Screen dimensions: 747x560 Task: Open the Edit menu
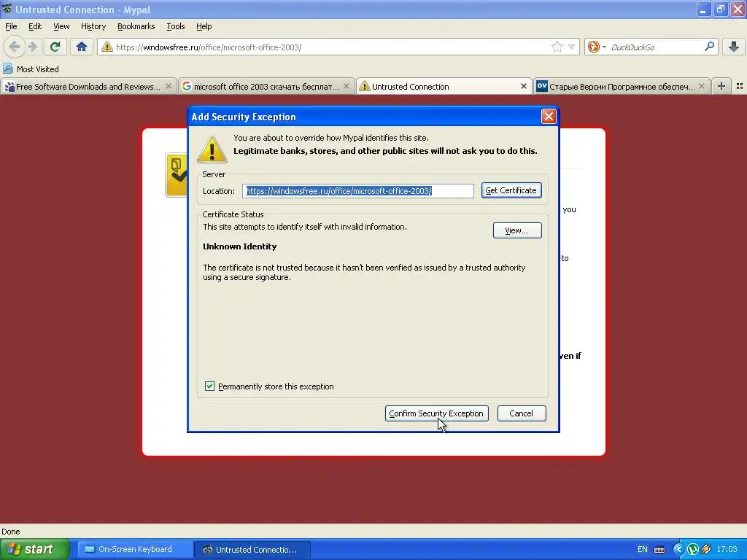35,26
